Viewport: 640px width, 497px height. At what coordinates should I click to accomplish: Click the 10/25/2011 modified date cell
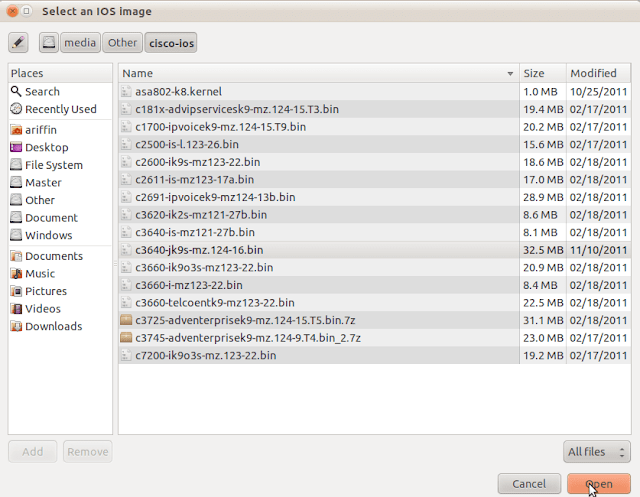(x=598, y=91)
